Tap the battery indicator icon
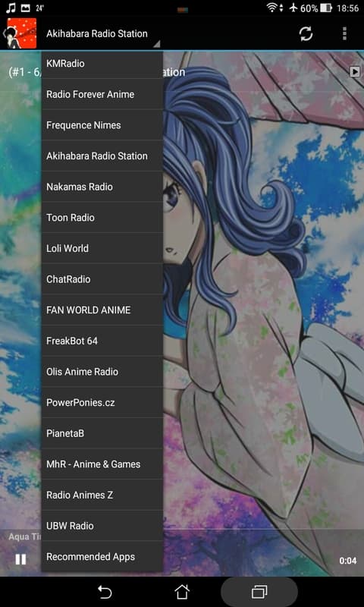Screen dimensions: 364x607 pos(326,8)
